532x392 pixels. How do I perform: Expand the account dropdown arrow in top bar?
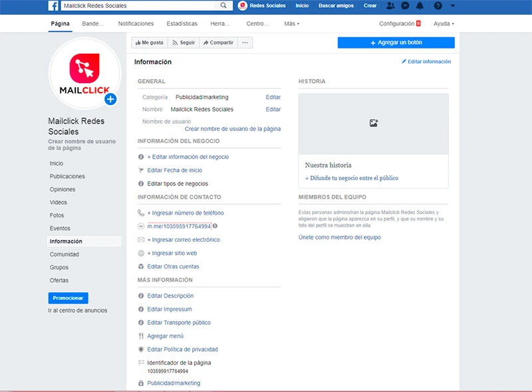point(453,6)
